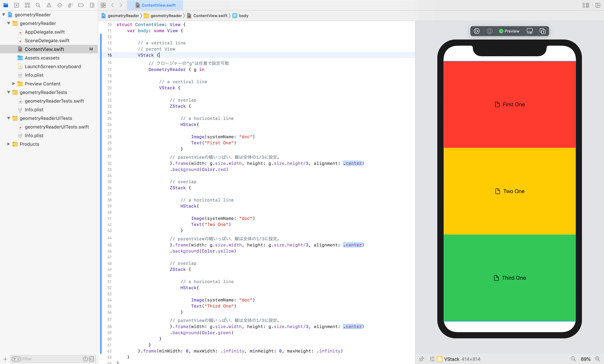The height and width of the screenshot is (364, 604).
Task: Zoom in the canvas preview
Action: [x=597, y=359]
